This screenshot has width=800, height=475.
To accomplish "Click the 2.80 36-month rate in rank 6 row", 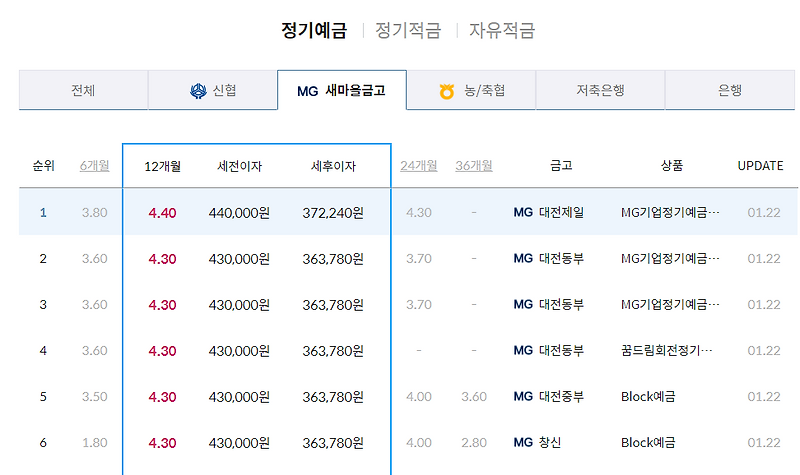I will tap(473, 442).
